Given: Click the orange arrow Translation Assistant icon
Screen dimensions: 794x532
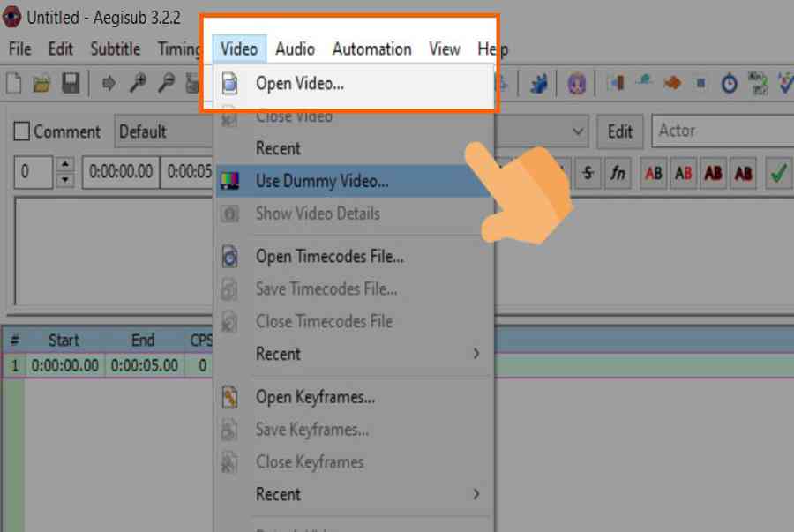Looking at the screenshot, I should point(672,83).
